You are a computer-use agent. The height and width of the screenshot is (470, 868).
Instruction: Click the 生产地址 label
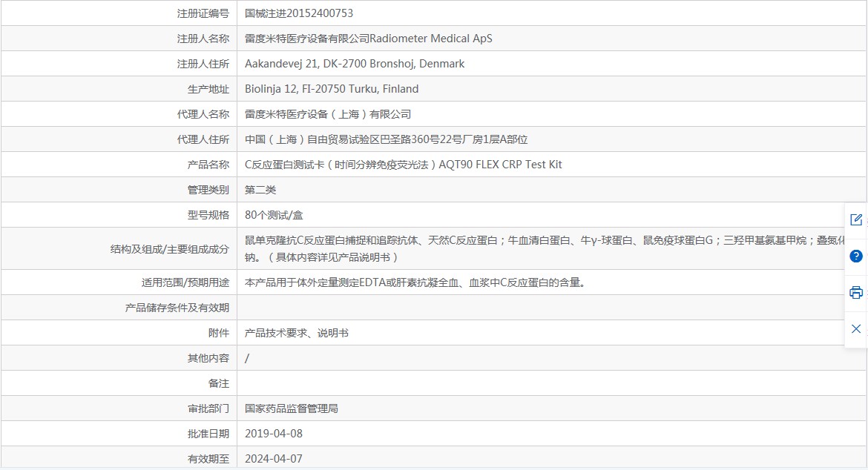(x=208, y=89)
